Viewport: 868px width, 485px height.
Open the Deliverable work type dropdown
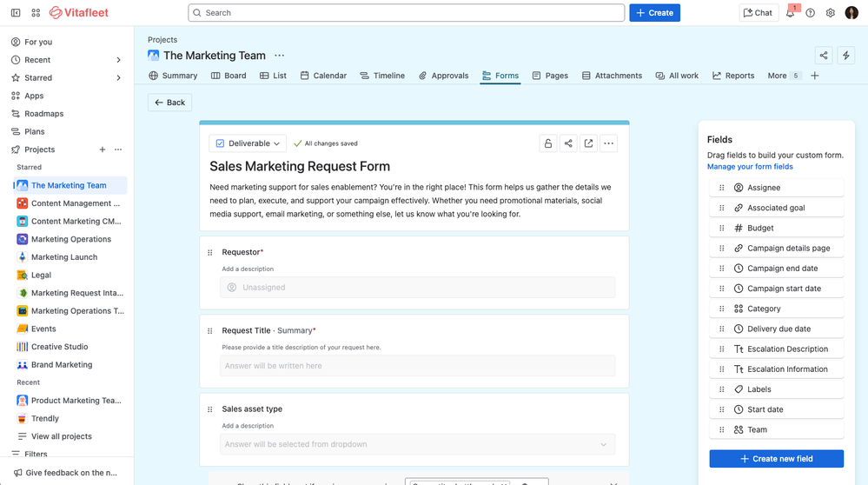point(248,143)
